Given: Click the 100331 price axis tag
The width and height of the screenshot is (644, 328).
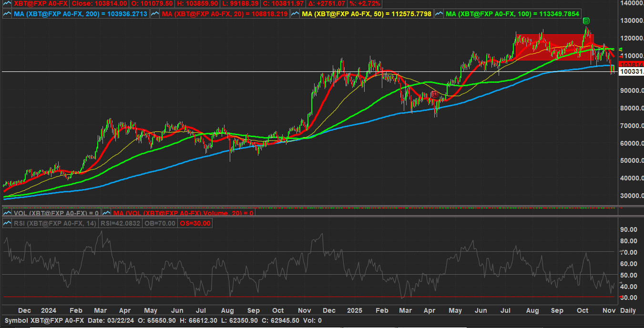Looking at the screenshot, I should click(x=631, y=71).
